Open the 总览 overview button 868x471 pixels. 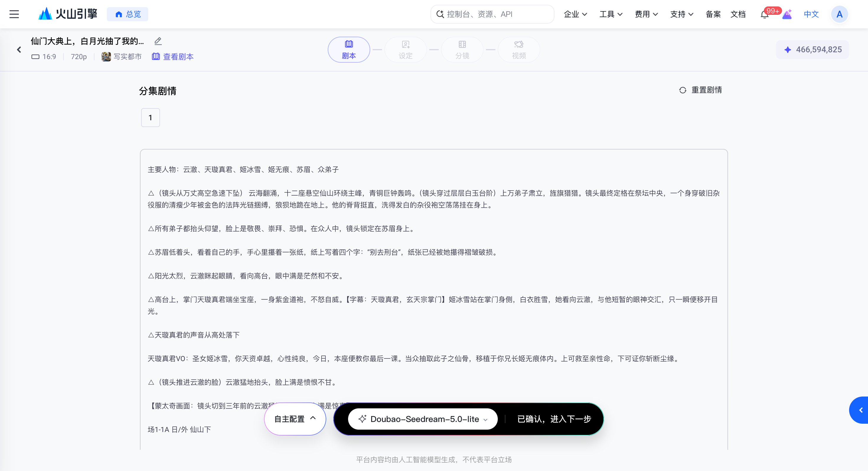[x=127, y=14]
